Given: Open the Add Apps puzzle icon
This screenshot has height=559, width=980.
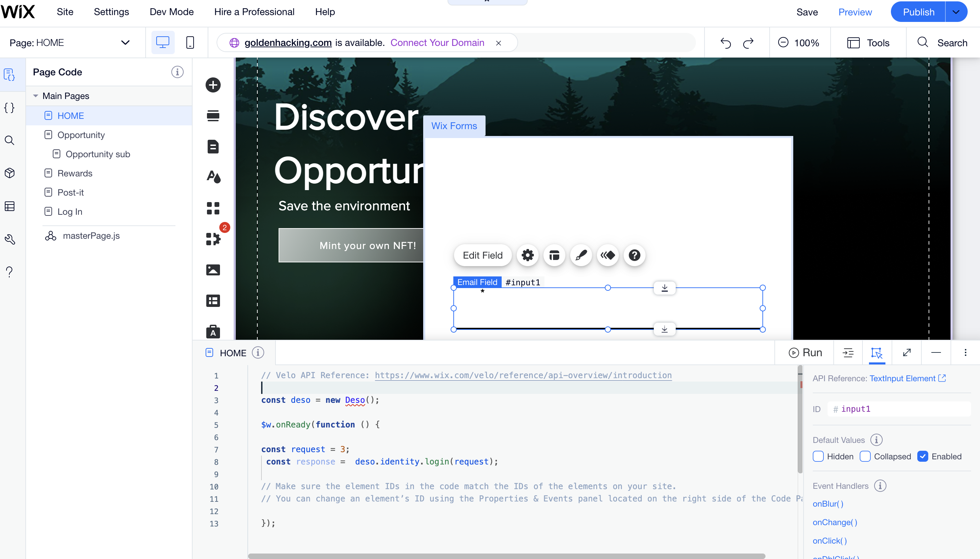Looking at the screenshot, I should coord(213,239).
